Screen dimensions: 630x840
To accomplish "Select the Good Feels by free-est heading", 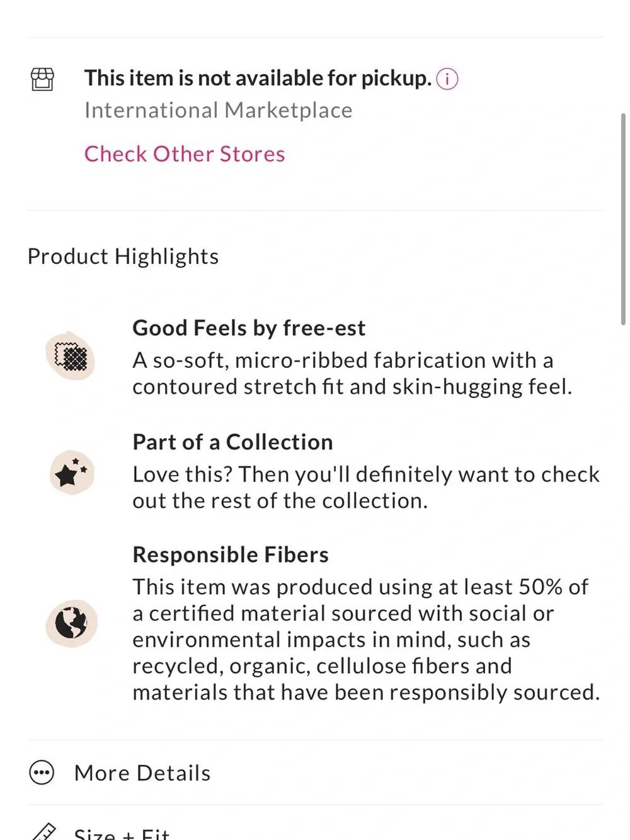I will tap(249, 328).
